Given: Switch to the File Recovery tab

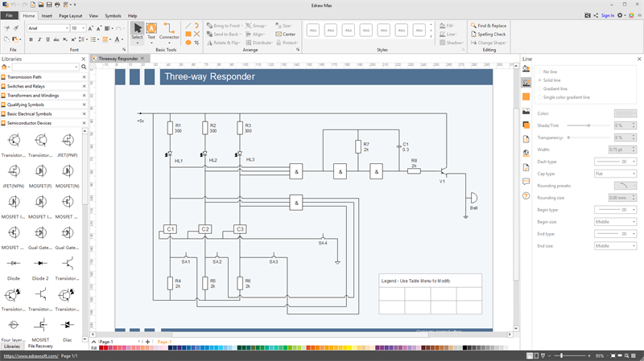Looking at the screenshot, I should pos(40,347).
